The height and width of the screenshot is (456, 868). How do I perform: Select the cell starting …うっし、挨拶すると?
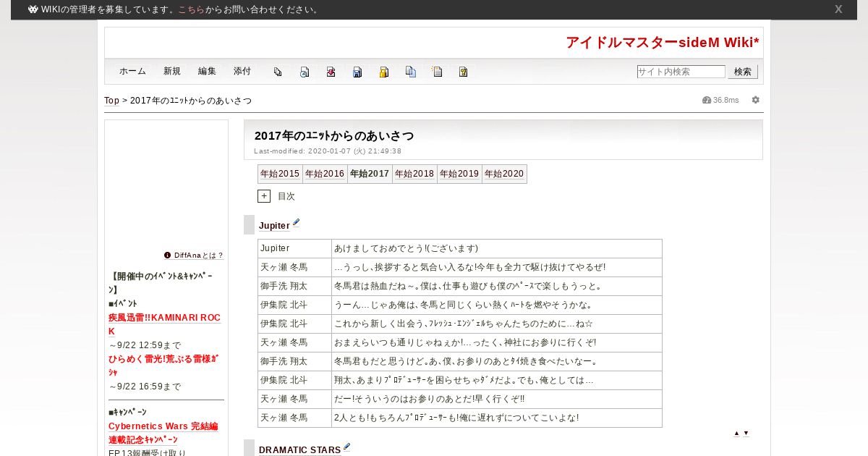point(497,267)
